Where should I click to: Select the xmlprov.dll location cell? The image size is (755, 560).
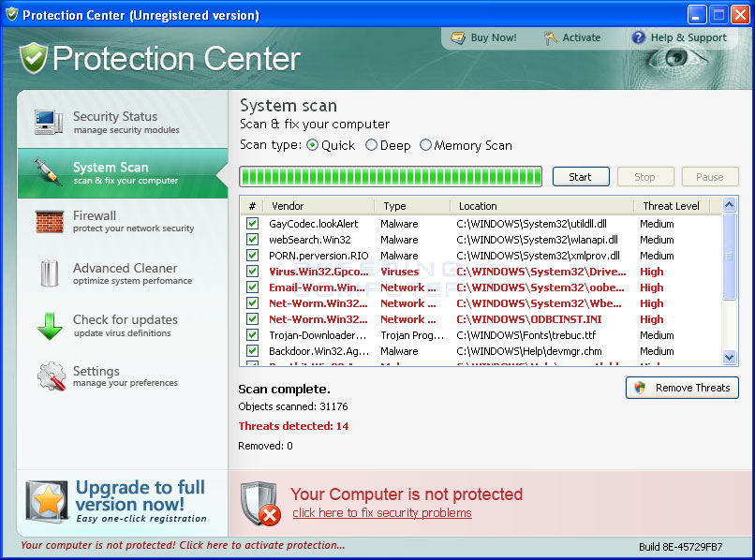pyautogui.click(x=538, y=256)
